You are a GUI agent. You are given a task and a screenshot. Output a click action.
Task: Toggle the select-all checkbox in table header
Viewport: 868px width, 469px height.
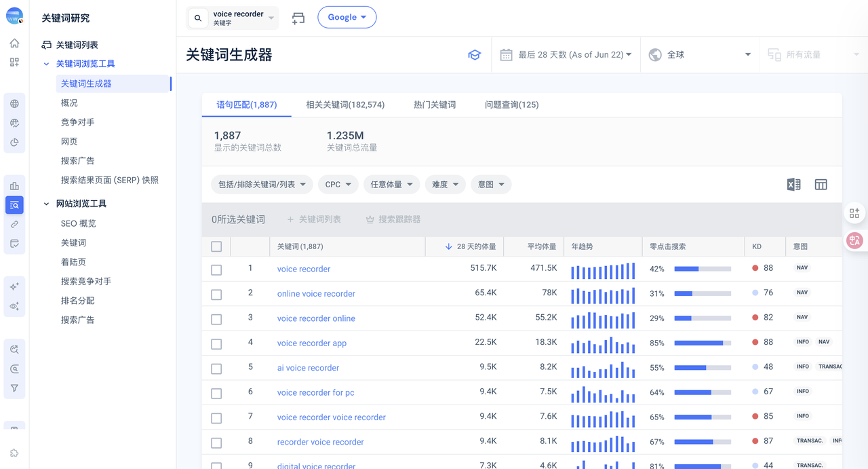coord(216,246)
